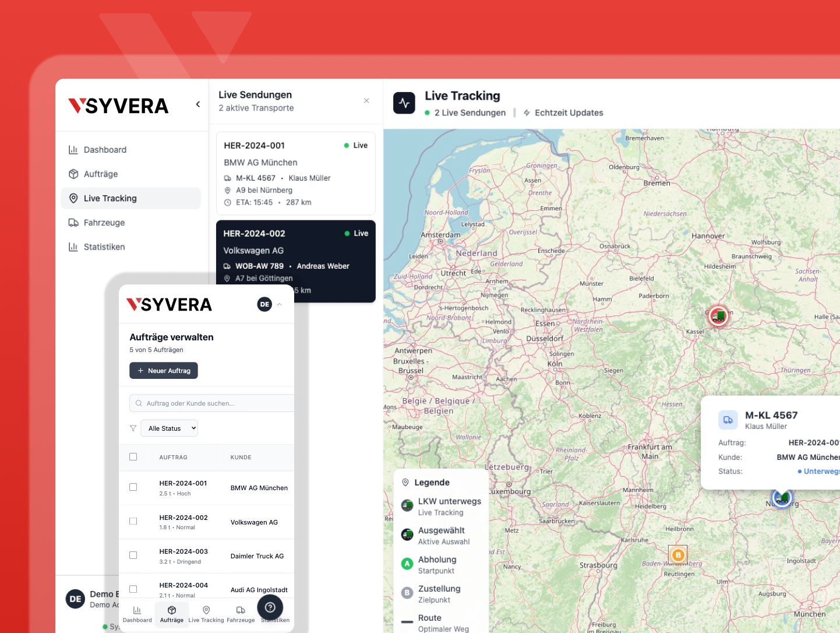Click the DE user avatar in mobile header
Image resolution: width=840 pixels, height=633 pixels.
tap(264, 304)
